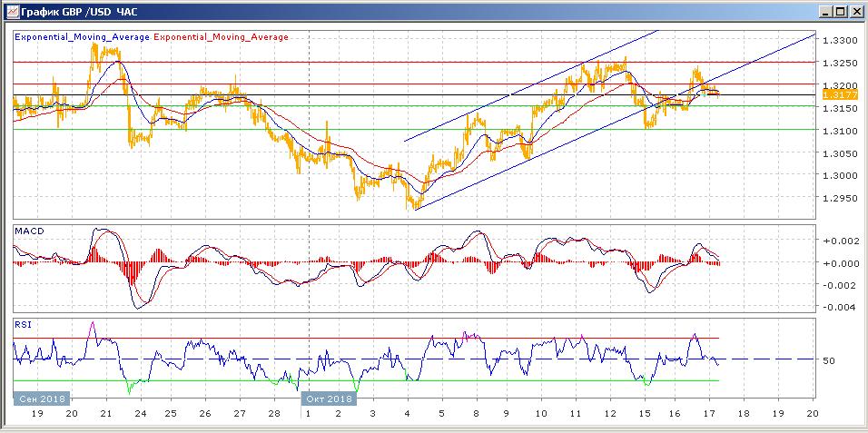Click date label 25 on time axis
Image resolution: width=868 pixels, height=433 pixels.
pos(171,414)
